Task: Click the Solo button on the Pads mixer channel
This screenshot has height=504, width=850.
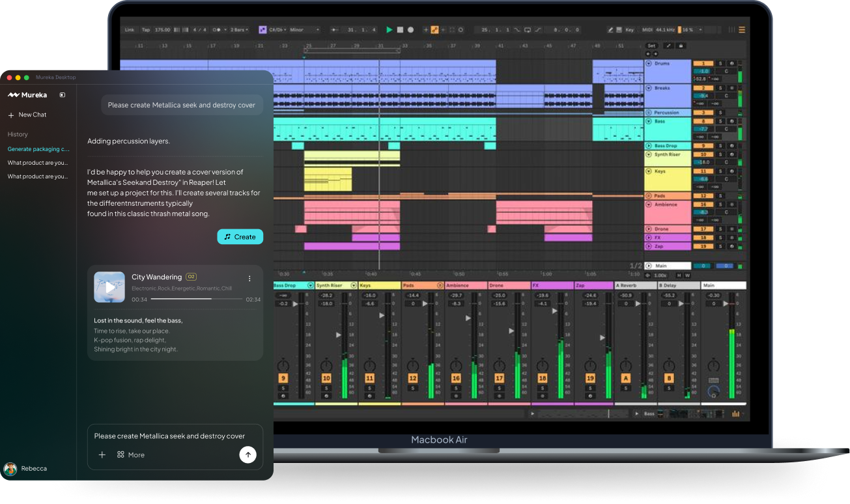Action: coord(413,388)
